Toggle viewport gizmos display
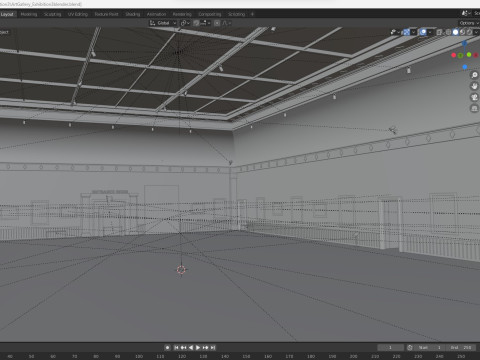480x360 pixels. click(x=406, y=32)
